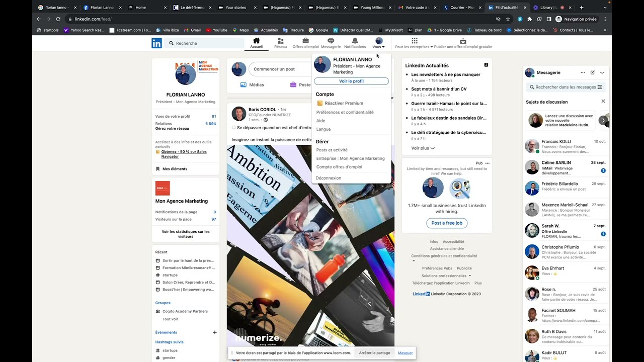
Task: Open Messagerie in the top navigation
Action: [x=331, y=43]
